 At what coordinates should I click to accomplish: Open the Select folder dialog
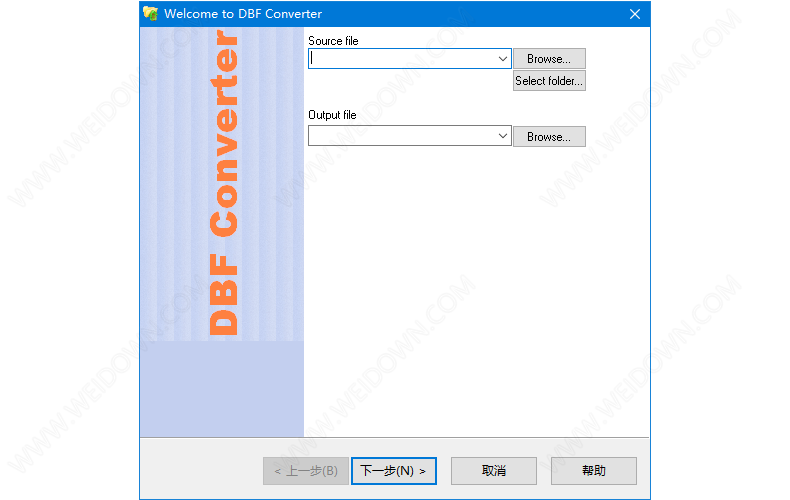[549, 81]
